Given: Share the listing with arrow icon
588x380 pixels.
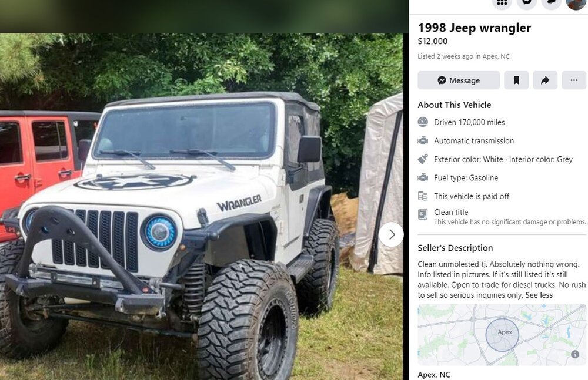Looking at the screenshot, I should pyautogui.click(x=545, y=80).
